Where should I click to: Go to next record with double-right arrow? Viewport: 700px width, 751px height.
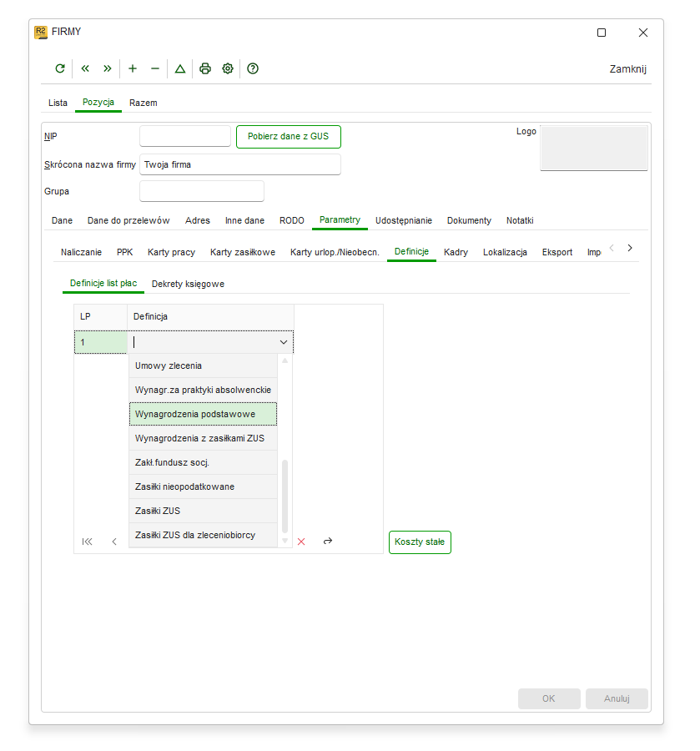[x=108, y=68]
